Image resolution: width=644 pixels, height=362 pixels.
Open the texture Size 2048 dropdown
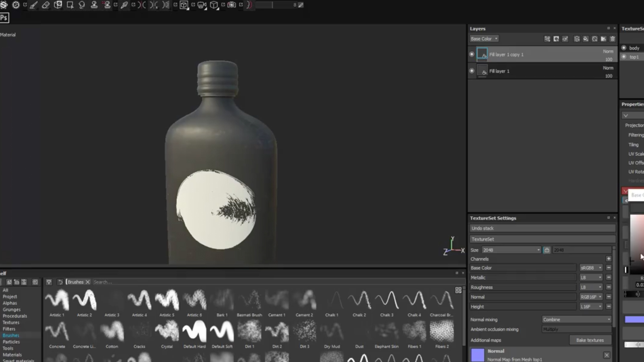pyautogui.click(x=511, y=250)
